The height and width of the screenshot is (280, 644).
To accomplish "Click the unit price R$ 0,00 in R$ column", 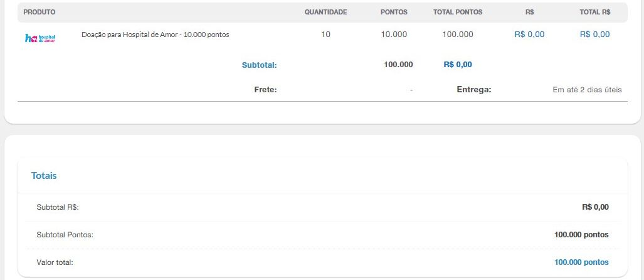I will [529, 35].
